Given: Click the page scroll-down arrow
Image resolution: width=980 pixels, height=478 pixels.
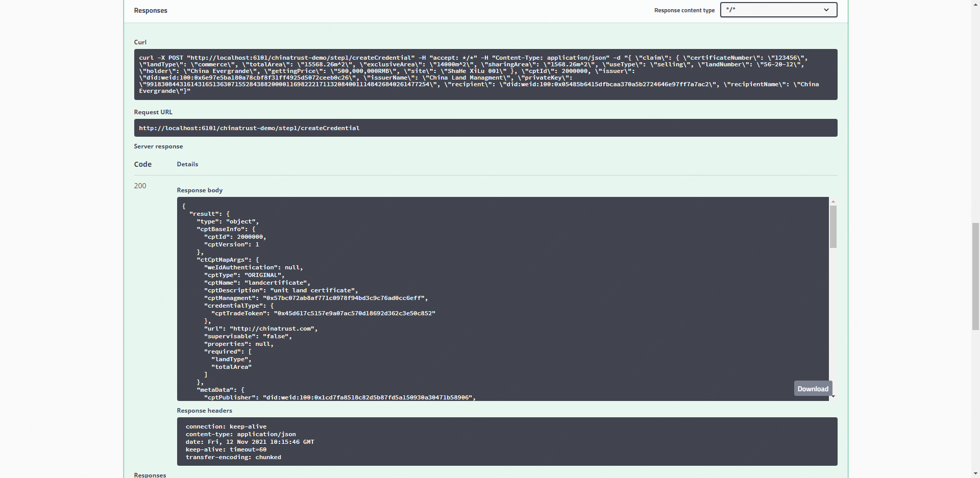Looking at the screenshot, I should click(975, 474).
